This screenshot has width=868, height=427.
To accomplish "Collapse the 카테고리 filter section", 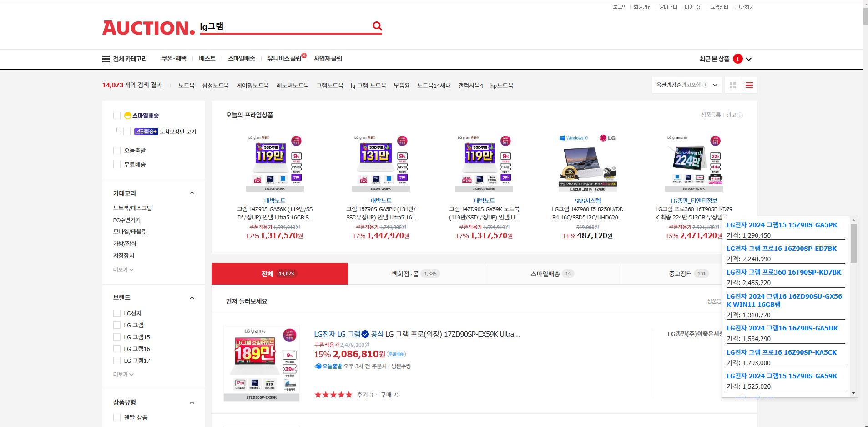I will pos(192,193).
